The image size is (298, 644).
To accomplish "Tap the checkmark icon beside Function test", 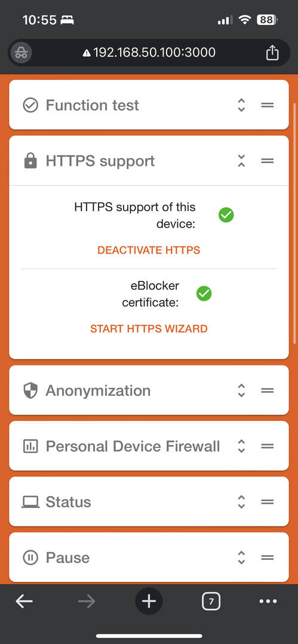I will [x=30, y=105].
